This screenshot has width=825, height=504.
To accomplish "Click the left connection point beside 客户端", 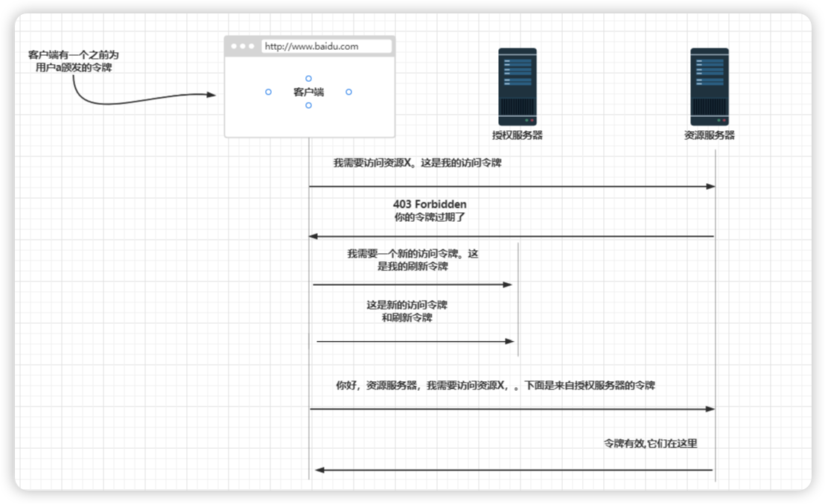I will [268, 92].
